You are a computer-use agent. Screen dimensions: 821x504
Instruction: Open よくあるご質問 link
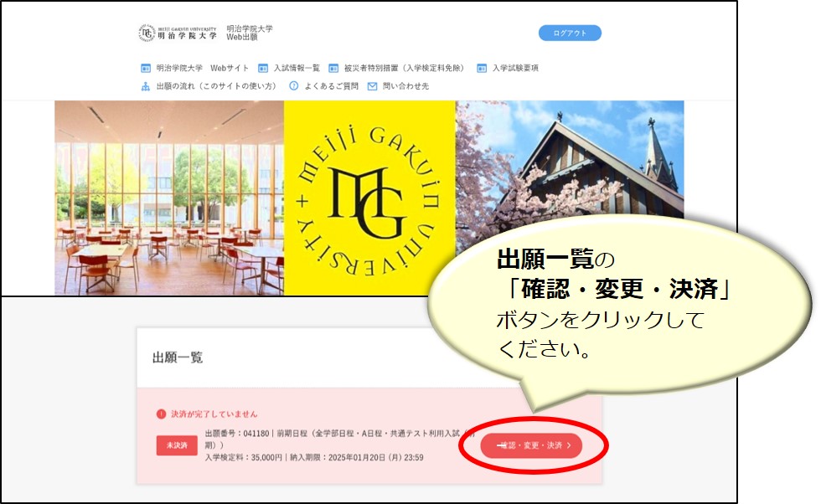(332, 86)
